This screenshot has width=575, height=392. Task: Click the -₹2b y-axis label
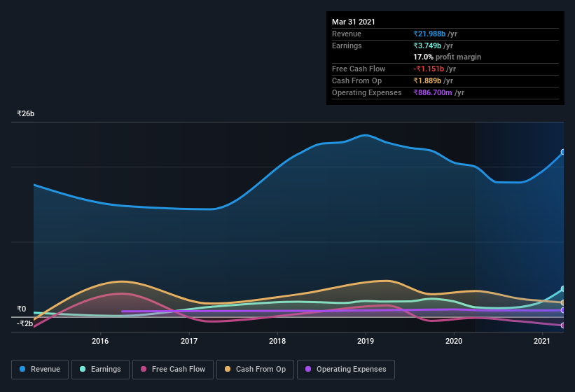click(x=25, y=323)
